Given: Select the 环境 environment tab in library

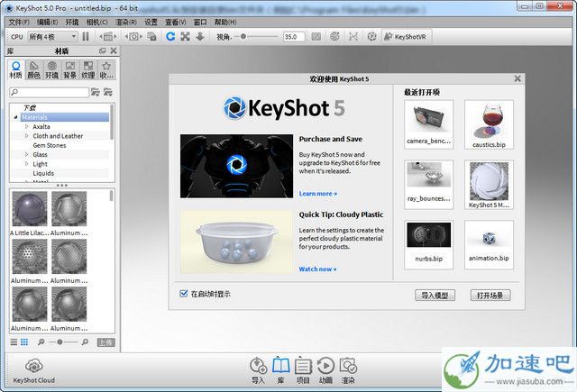Looking at the screenshot, I should (52, 70).
